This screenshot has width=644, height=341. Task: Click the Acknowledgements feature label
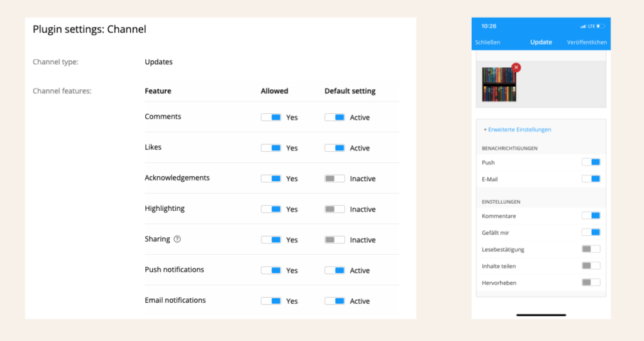pos(177,178)
